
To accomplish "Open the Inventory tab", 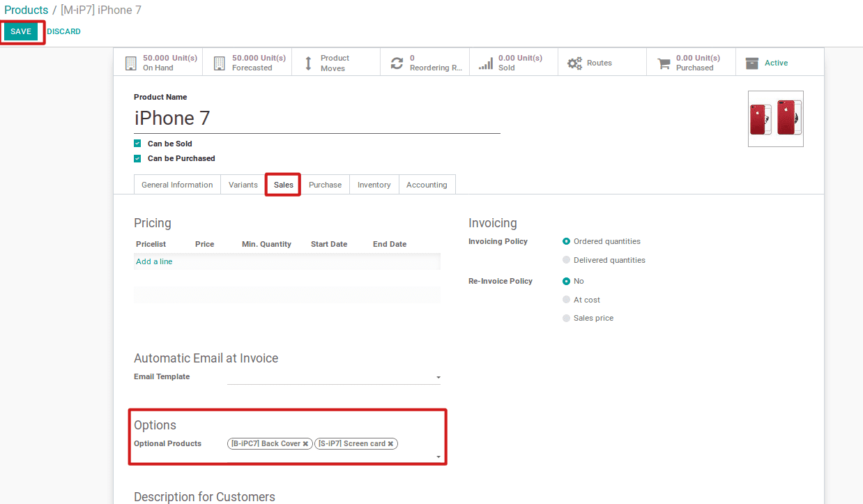I will pos(374,185).
